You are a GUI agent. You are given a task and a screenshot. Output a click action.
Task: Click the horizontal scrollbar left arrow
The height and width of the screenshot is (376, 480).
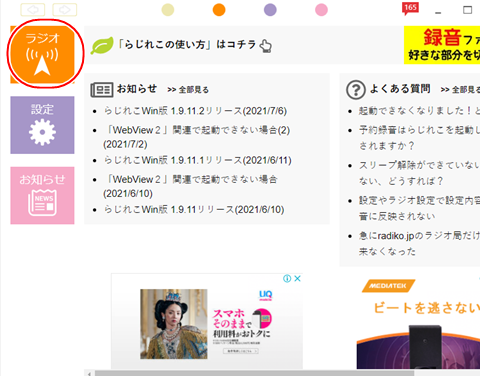click(89, 373)
